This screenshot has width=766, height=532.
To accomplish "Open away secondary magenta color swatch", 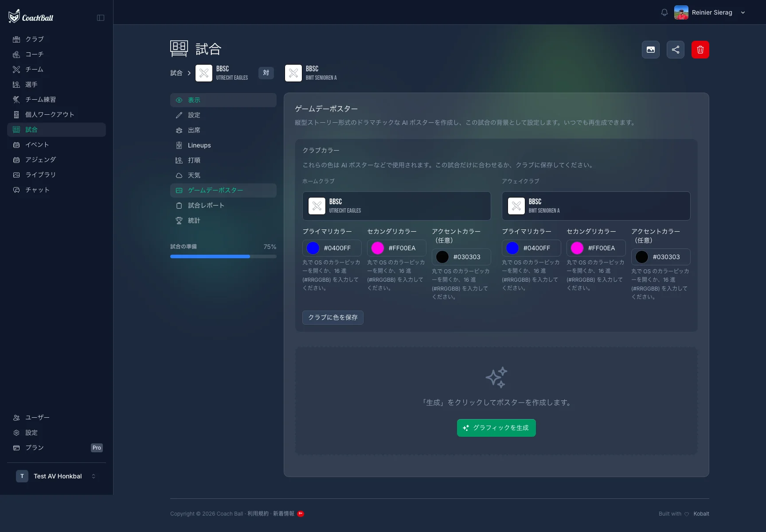I will (577, 248).
